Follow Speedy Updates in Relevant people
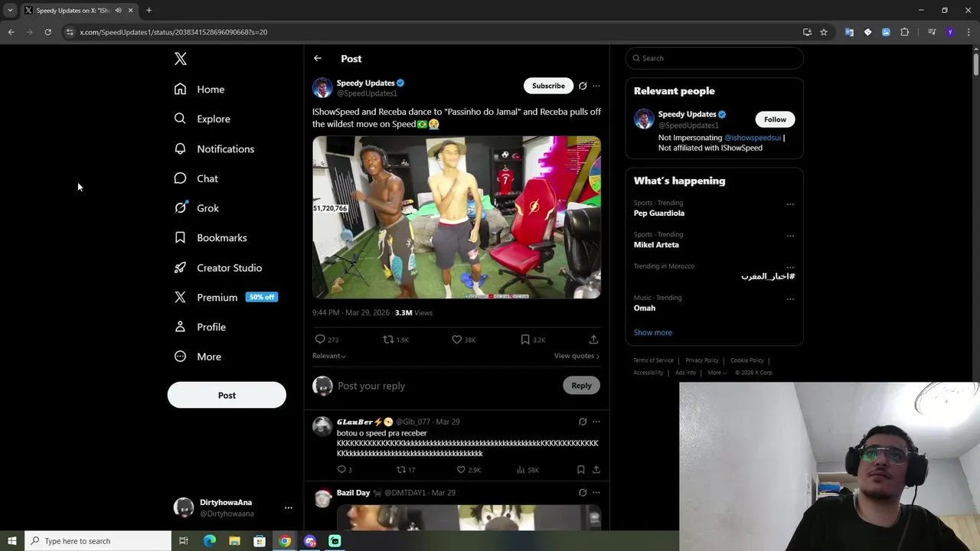 tap(775, 119)
